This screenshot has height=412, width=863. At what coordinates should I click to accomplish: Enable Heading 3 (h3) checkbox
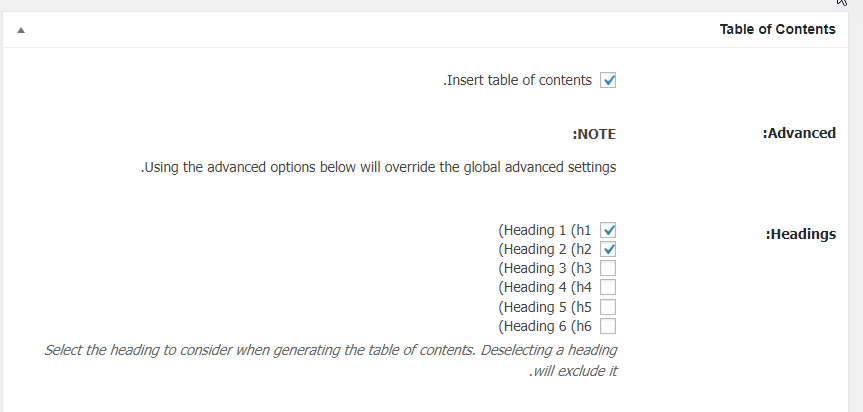coord(608,268)
